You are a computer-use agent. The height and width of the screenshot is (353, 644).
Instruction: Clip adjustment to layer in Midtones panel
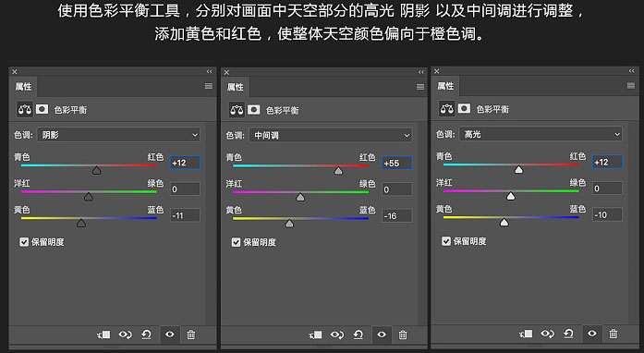click(x=315, y=335)
